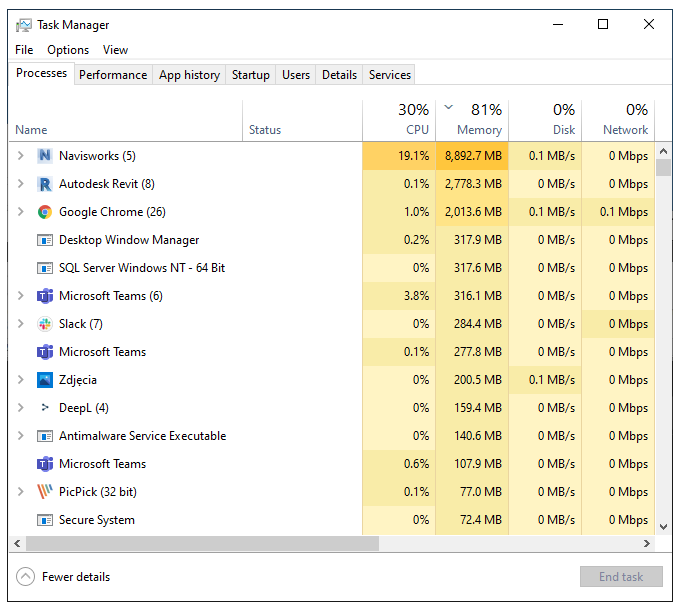Switch to the App history tab

coord(189,75)
